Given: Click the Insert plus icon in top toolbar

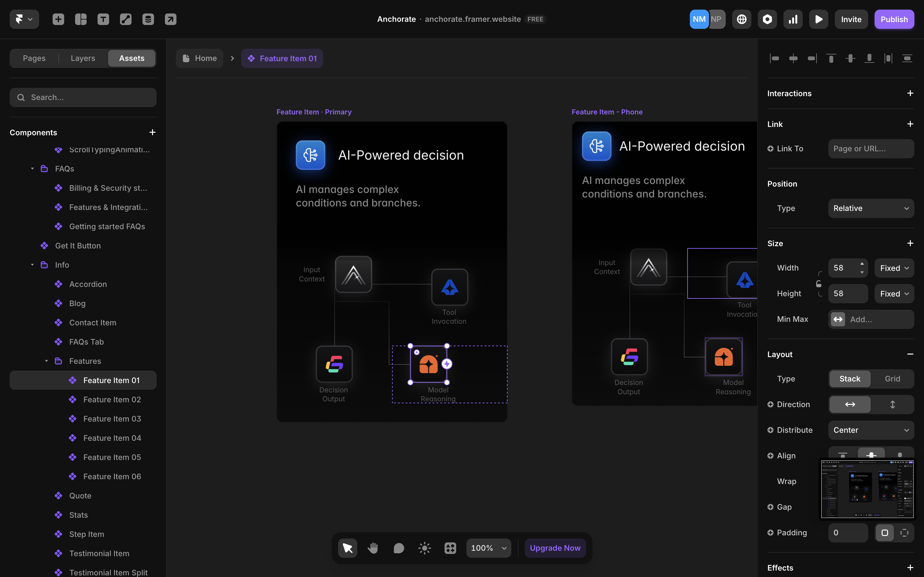Looking at the screenshot, I should point(58,19).
